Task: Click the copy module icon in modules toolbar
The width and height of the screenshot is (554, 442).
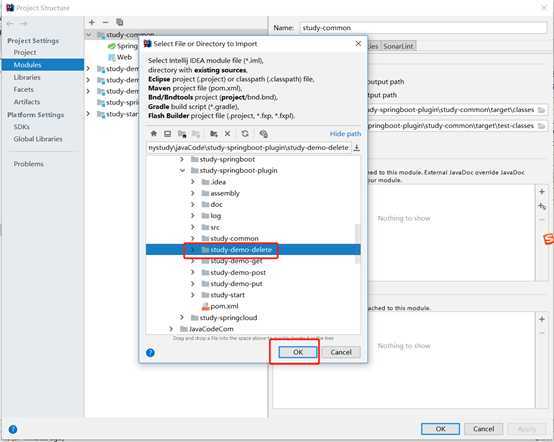Action: click(x=120, y=22)
